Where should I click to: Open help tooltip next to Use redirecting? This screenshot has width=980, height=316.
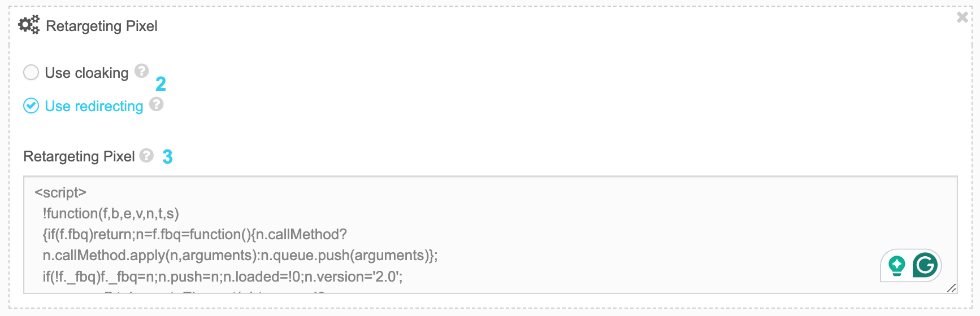coord(157,104)
